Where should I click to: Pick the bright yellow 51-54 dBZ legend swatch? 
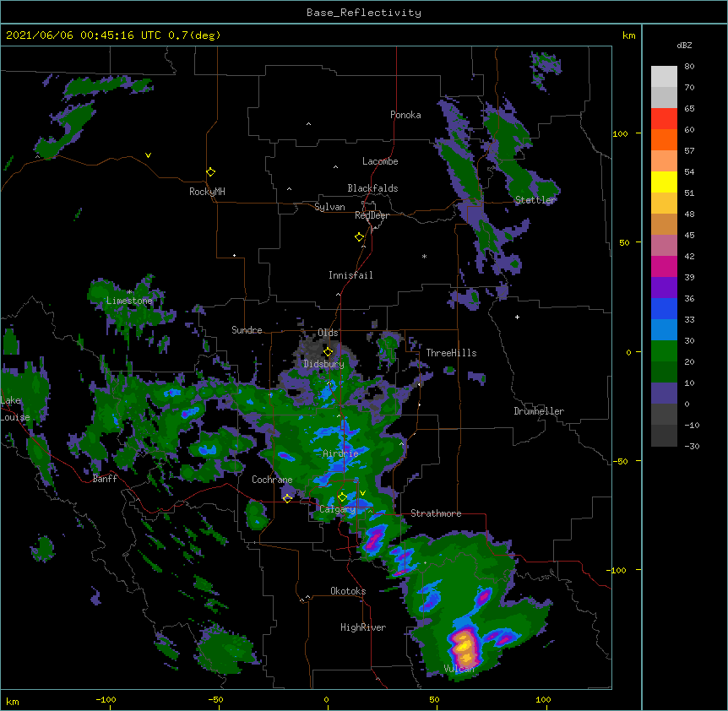pyautogui.click(x=664, y=182)
